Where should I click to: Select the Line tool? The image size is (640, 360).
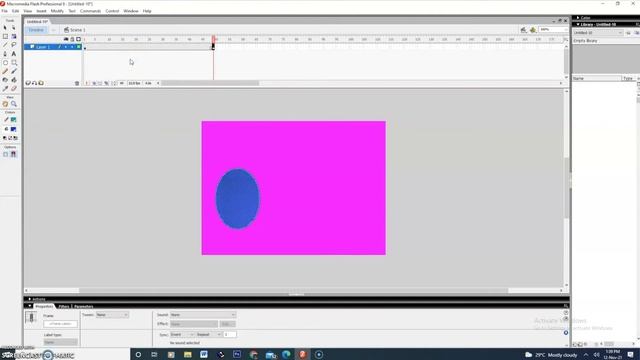5,45
